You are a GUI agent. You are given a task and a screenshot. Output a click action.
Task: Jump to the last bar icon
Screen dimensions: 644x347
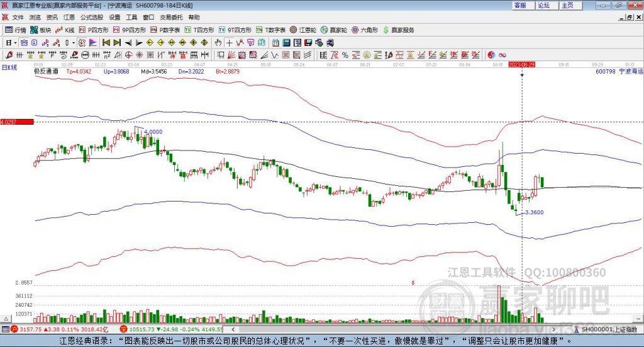pyautogui.click(x=117, y=43)
